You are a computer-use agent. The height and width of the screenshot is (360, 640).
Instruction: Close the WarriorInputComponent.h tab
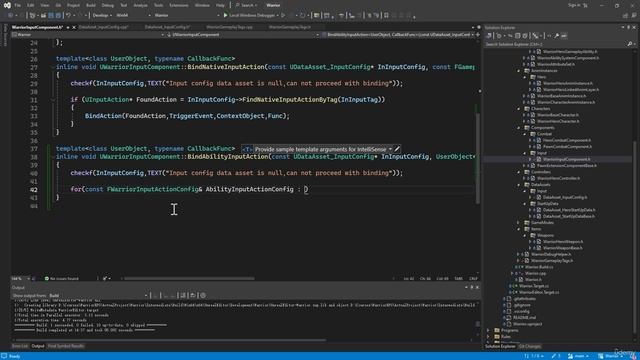tap(74, 27)
